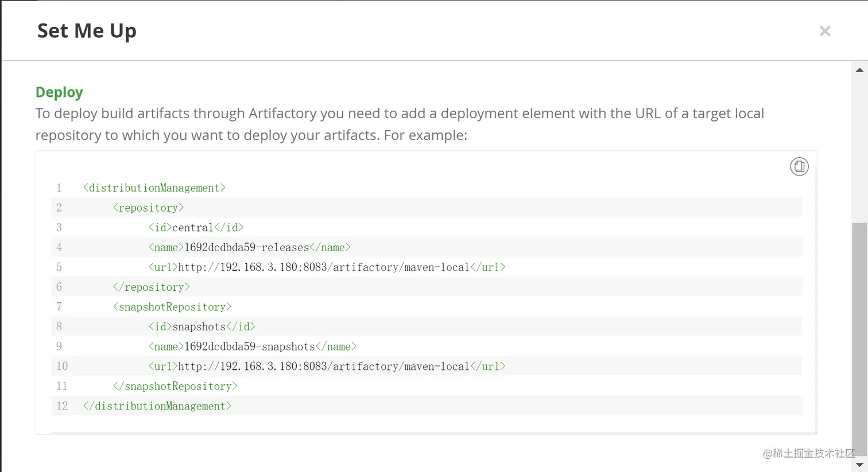868x472 pixels.
Task: Click the vertical scrollbar thumb
Action: tap(859, 338)
